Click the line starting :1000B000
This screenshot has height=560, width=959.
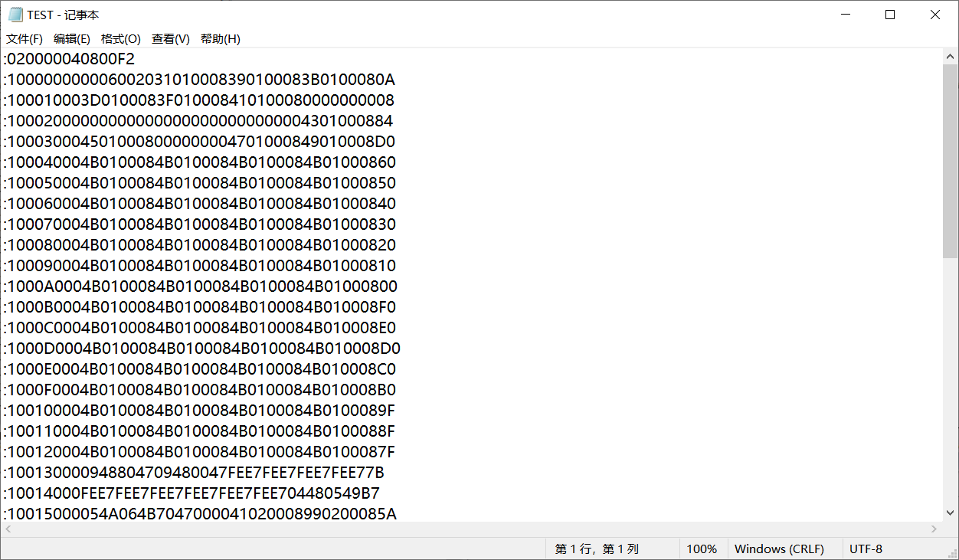click(x=200, y=307)
